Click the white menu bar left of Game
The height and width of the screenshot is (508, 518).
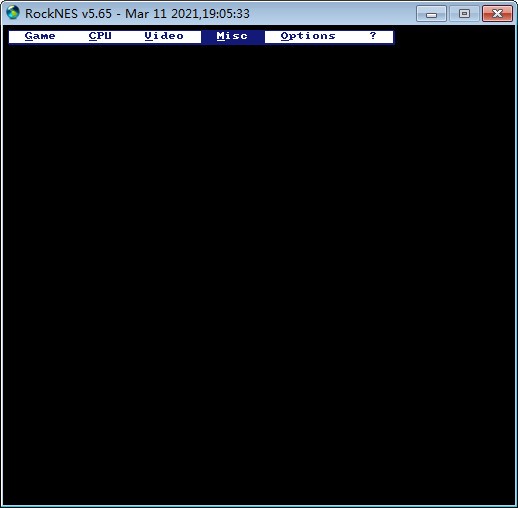pos(17,36)
